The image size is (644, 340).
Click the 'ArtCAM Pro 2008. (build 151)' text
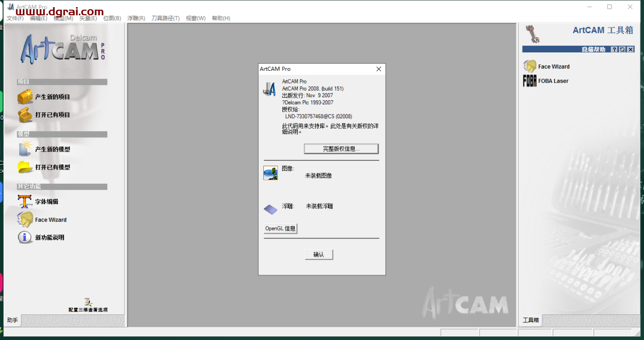313,89
